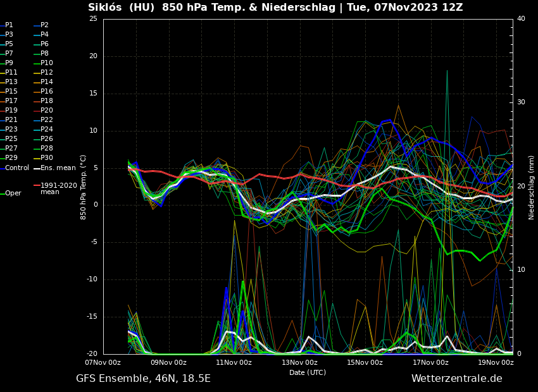This screenshot has width=538, height=392.
Task: Click the GFS Ensemble, 46N, 18.5E caption
Action: click(x=143, y=379)
